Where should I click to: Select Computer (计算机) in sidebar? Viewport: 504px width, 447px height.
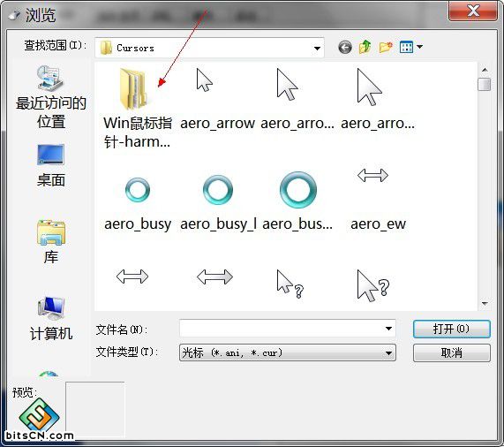coord(51,318)
